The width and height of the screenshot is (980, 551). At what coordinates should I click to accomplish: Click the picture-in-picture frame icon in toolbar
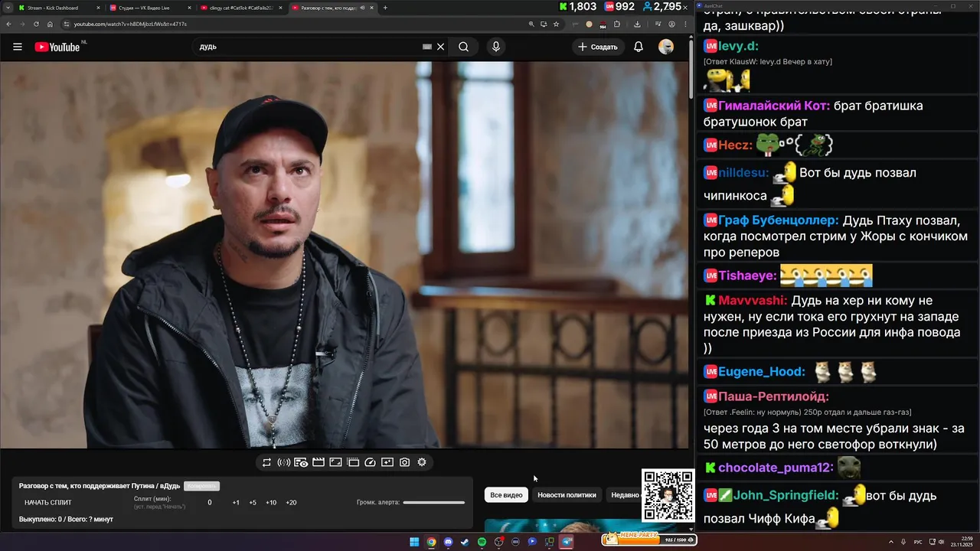click(x=335, y=462)
